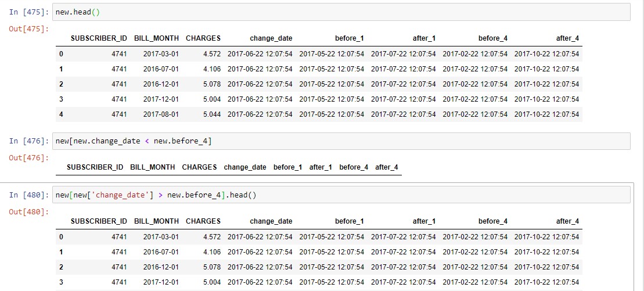Click change_date header in Out[480] table
The height and width of the screenshot is (291, 644).
point(271,221)
